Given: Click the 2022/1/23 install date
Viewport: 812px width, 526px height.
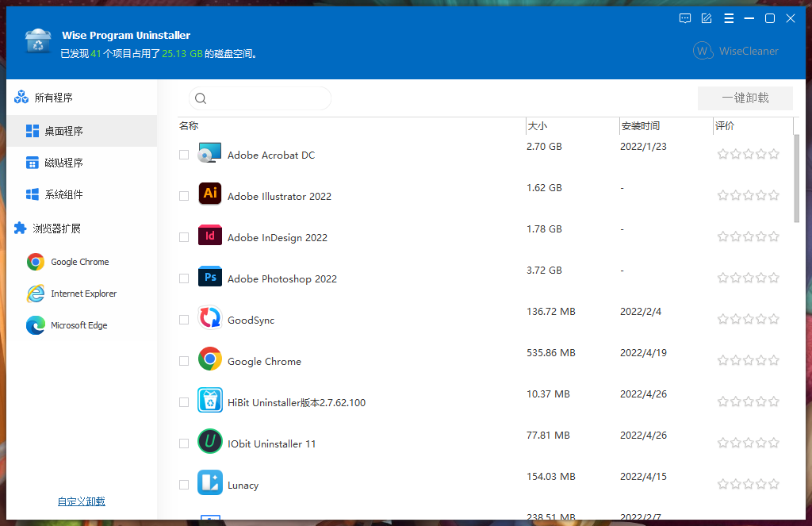Looking at the screenshot, I should [x=643, y=147].
